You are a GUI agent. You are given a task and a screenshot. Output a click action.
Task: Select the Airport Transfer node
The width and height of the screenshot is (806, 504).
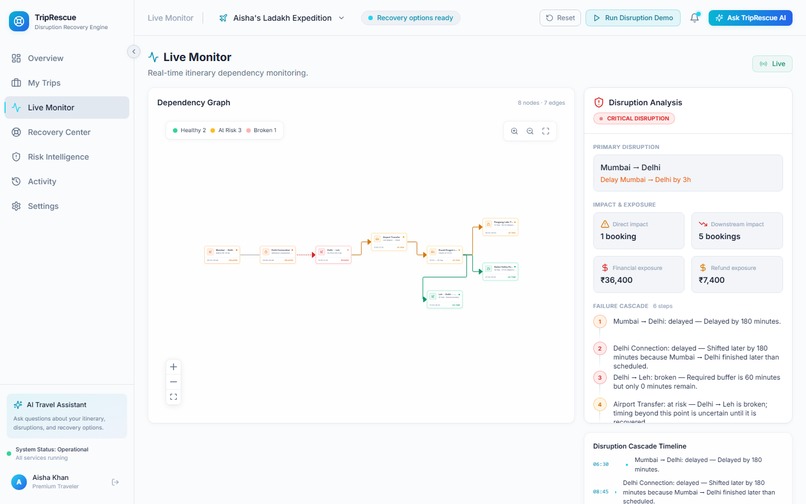click(389, 242)
